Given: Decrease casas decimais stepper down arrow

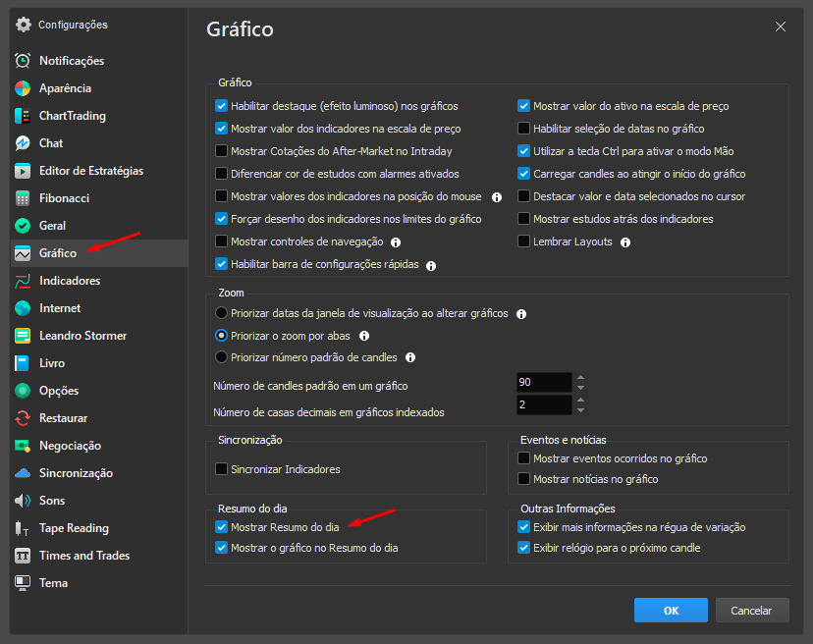Looking at the screenshot, I should point(580,409).
